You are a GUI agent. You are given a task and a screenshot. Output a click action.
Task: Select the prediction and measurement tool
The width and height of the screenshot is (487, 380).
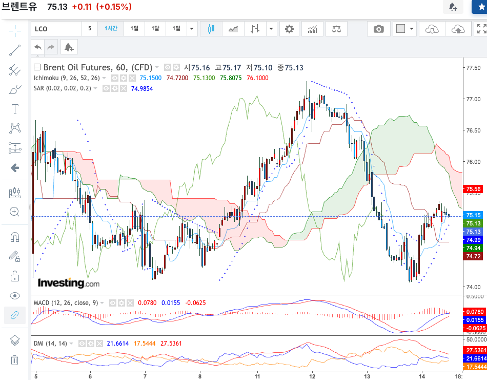(15, 148)
